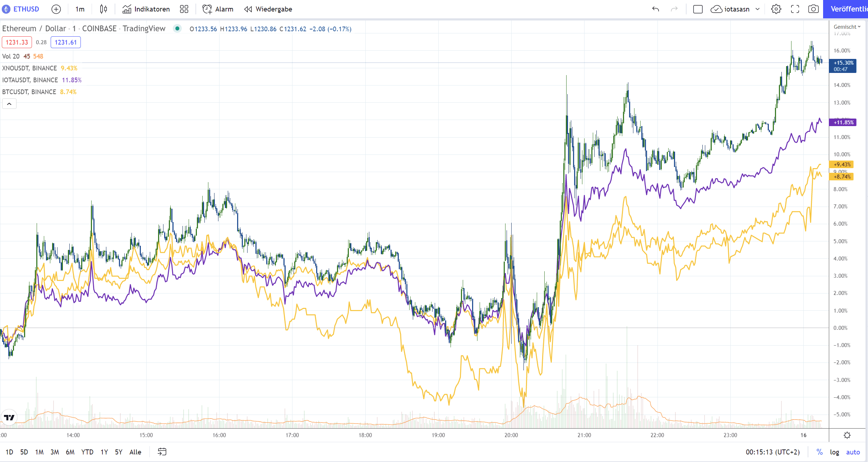Click the +15.30% ETH price label
Image resolution: width=868 pixels, height=462 pixels.
point(843,66)
